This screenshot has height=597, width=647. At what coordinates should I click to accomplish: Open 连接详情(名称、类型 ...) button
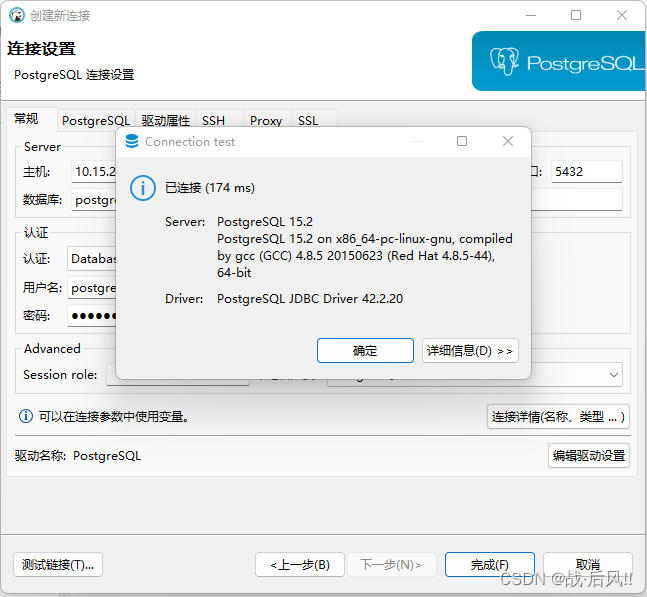coord(558,416)
